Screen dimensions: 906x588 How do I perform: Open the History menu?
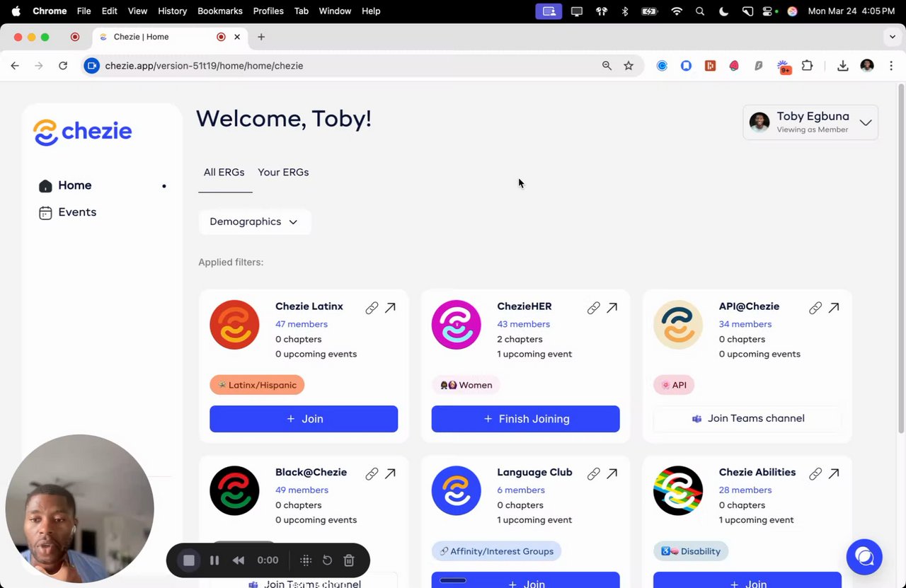coord(172,11)
